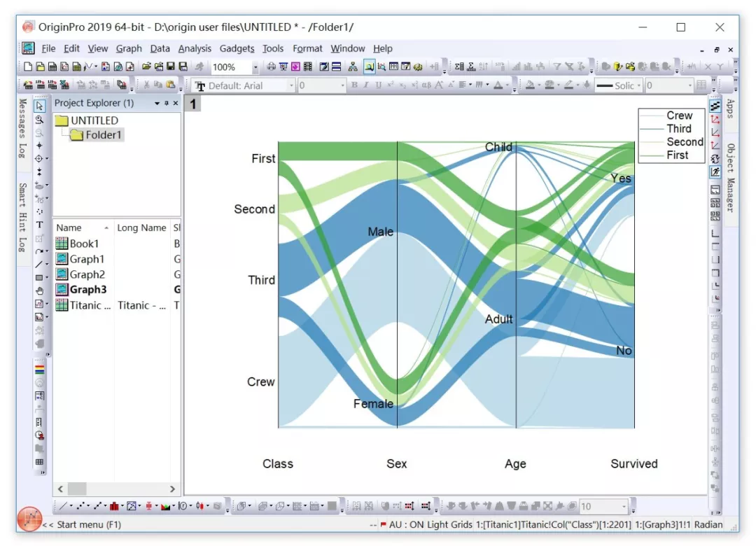Viewport: 756px width, 546px height.
Task: Click the column bar plot button
Action: 114,506
